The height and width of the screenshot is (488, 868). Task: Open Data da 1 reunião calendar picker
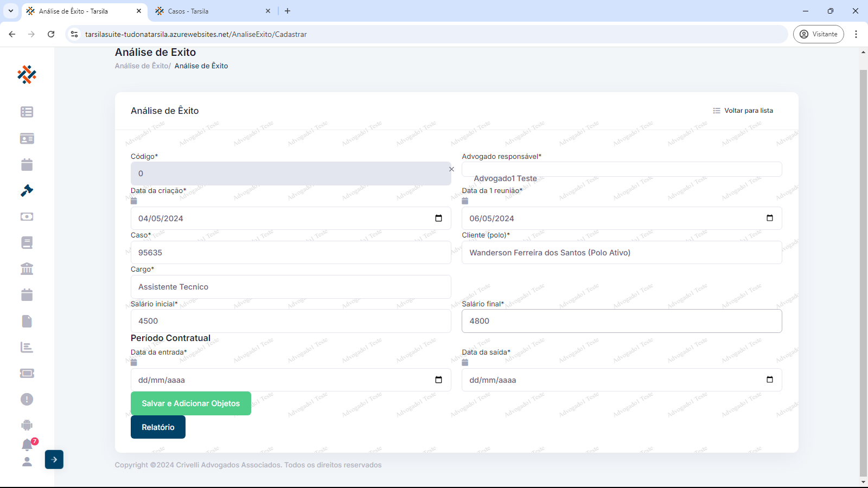(769, 218)
